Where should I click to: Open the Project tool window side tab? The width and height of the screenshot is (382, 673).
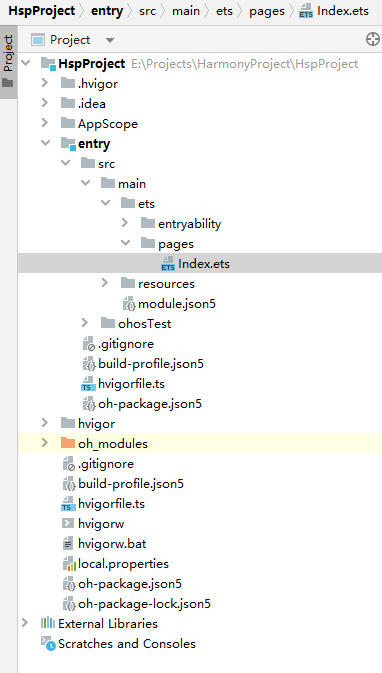[8, 61]
